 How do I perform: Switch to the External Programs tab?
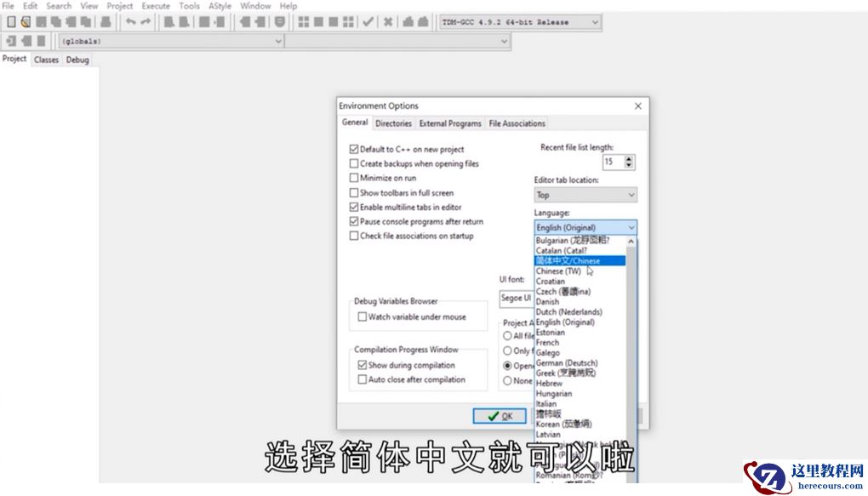(450, 123)
